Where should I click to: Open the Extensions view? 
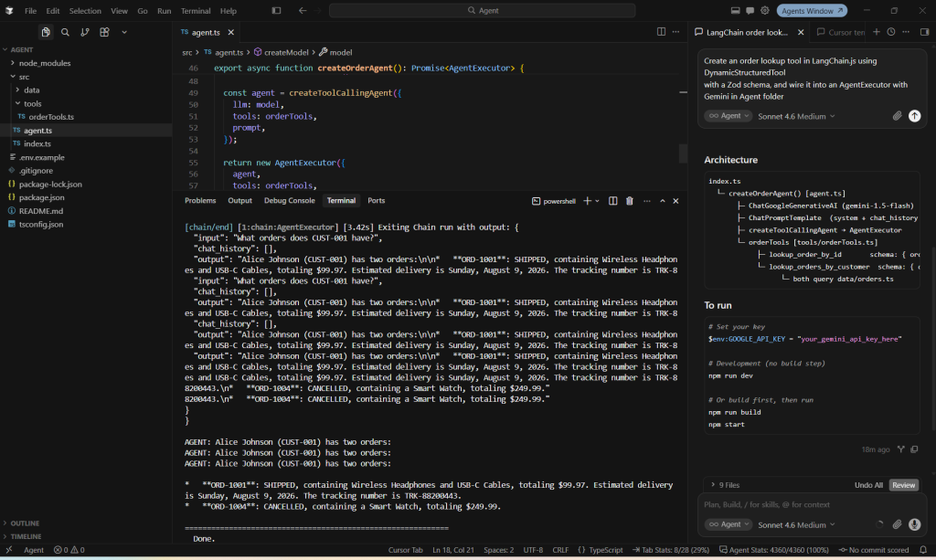pos(104,32)
